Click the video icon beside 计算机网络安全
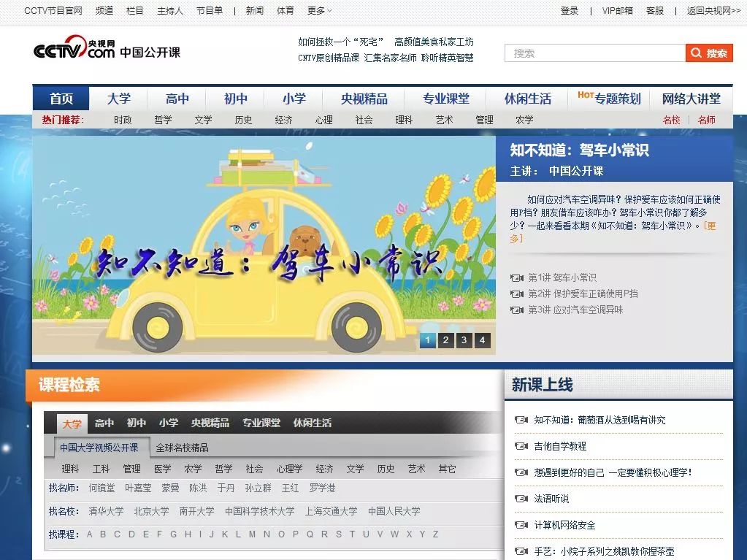 [520, 523]
